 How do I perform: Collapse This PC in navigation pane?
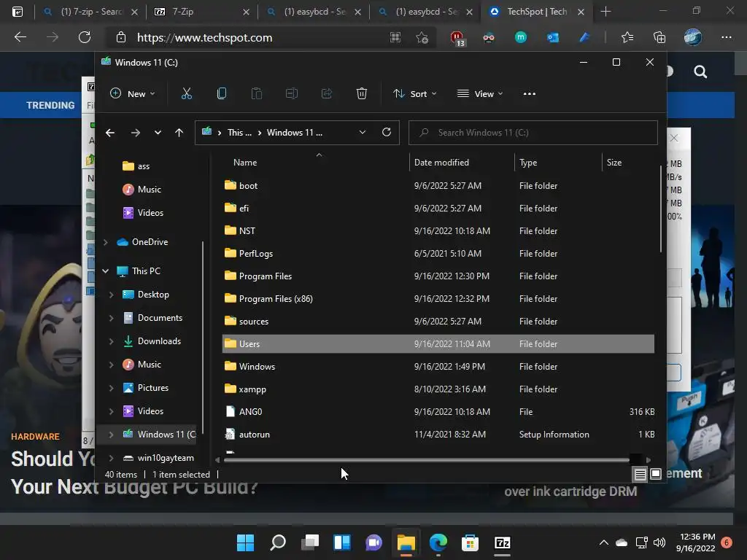click(x=105, y=271)
